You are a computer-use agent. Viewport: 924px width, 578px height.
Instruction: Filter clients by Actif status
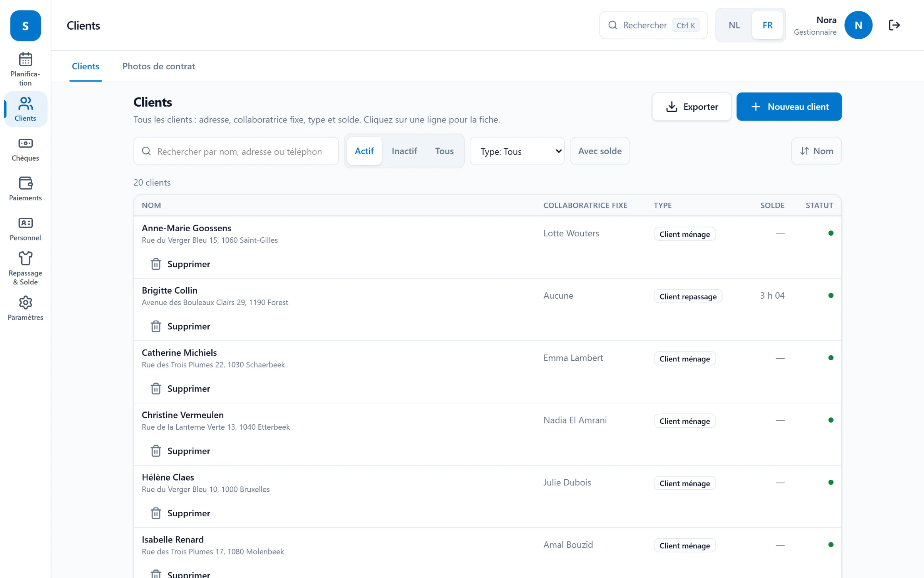(x=364, y=151)
